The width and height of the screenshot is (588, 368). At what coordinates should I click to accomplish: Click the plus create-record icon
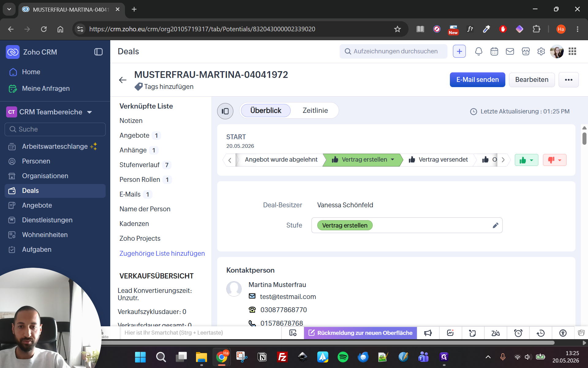[x=459, y=52]
